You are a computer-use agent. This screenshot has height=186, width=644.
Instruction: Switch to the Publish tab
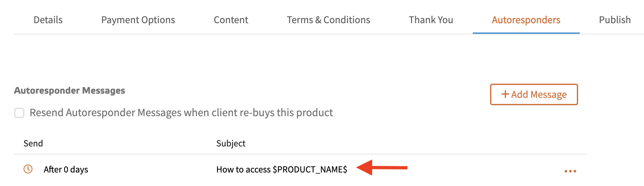coord(615,20)
